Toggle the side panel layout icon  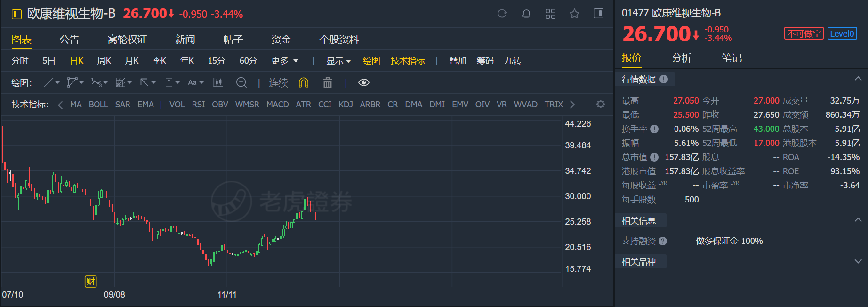[x=598, y=13]
